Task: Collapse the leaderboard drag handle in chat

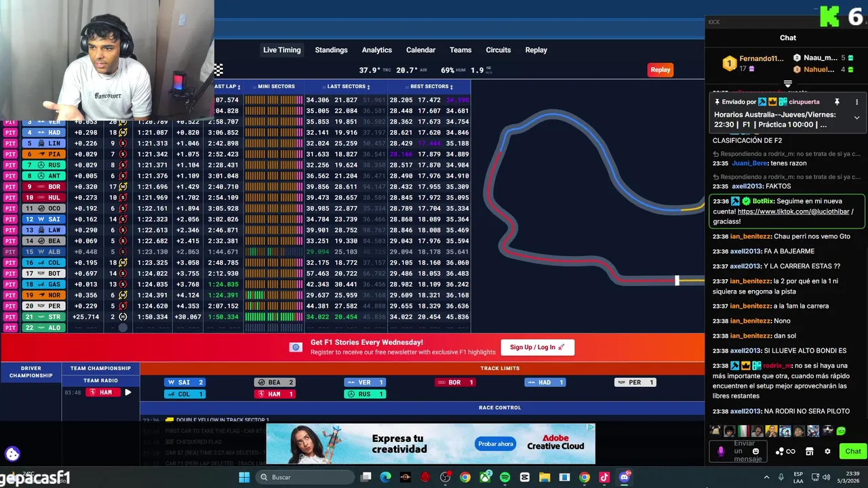Action: tap(787, 84)
